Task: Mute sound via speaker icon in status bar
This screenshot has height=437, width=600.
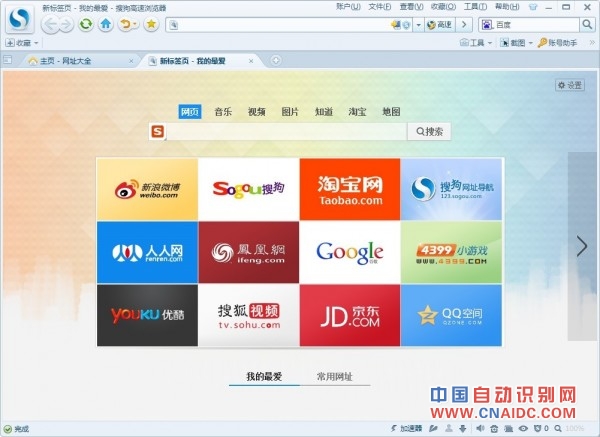Action: [x=480, y=428]
